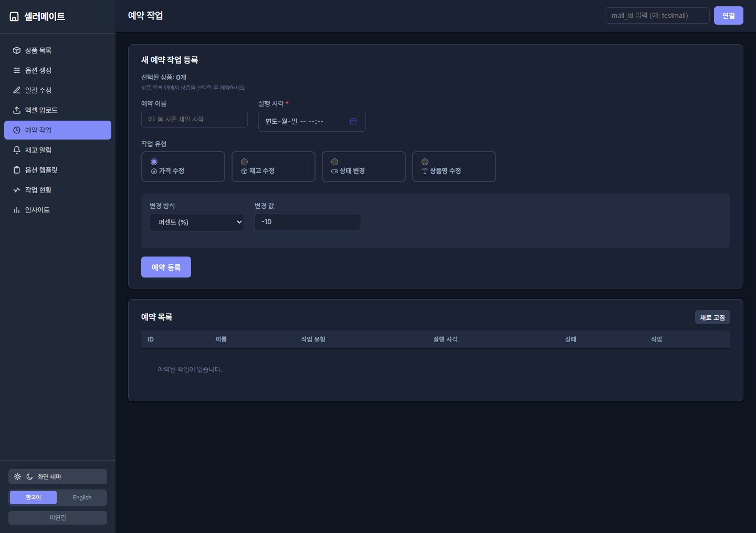Go to the 상품 목록 menu

pyautogui.click(x=58, y=50)
